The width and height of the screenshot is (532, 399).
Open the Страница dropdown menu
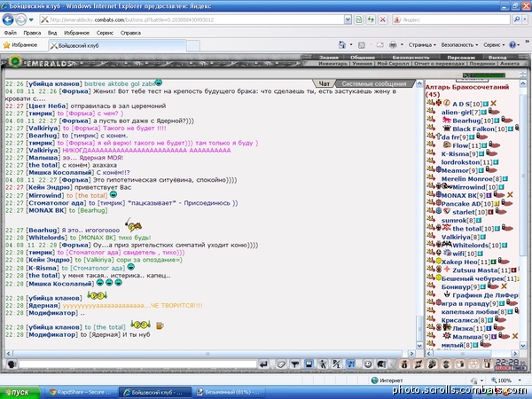pyautogui.click(x=422, y=45)
